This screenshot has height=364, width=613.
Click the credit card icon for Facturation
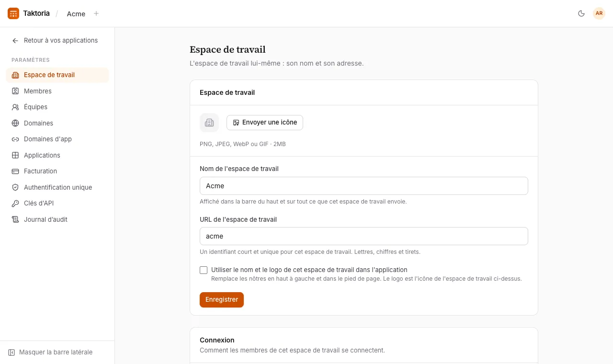tap(15, 171)
